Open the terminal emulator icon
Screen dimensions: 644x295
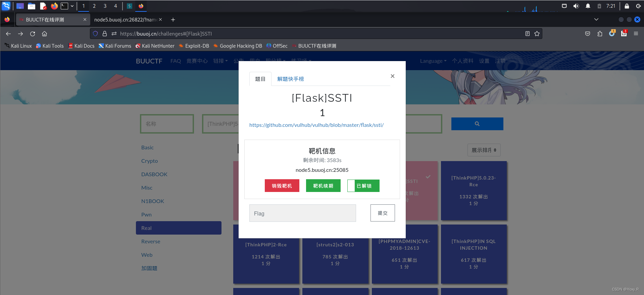click(x=64, y=6)
